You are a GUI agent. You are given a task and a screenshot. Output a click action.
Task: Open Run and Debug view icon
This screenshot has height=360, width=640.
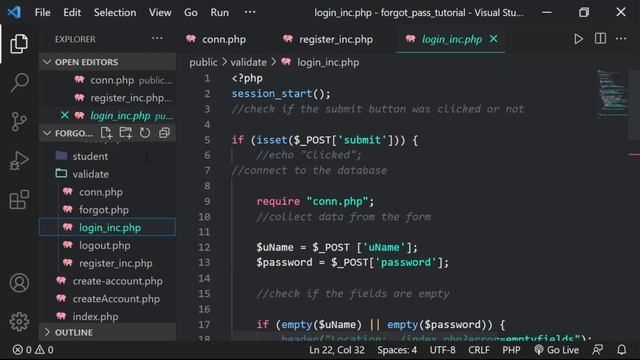[x=19, y=161]
